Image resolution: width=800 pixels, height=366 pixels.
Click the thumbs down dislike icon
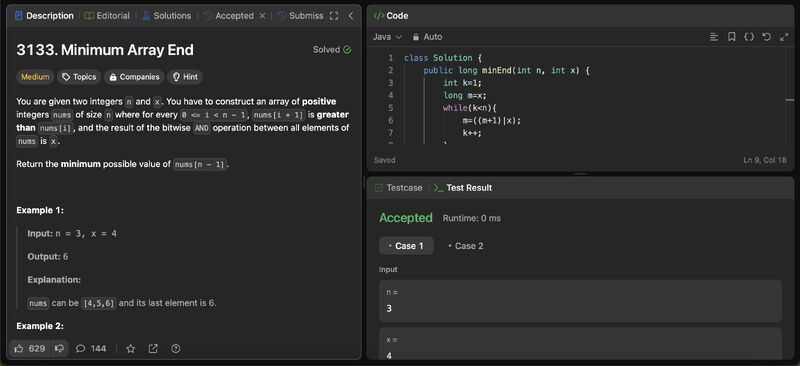pos(60,349)
